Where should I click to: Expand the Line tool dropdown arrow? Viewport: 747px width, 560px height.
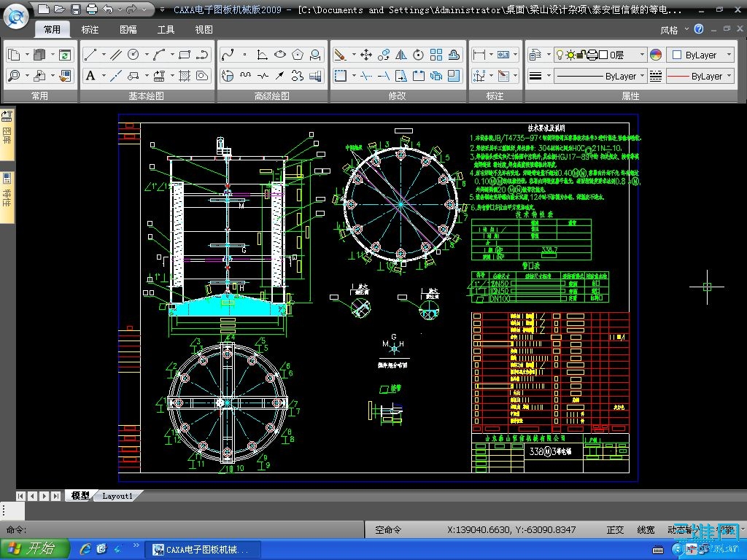pyautogui.click(x=103, y=55)
